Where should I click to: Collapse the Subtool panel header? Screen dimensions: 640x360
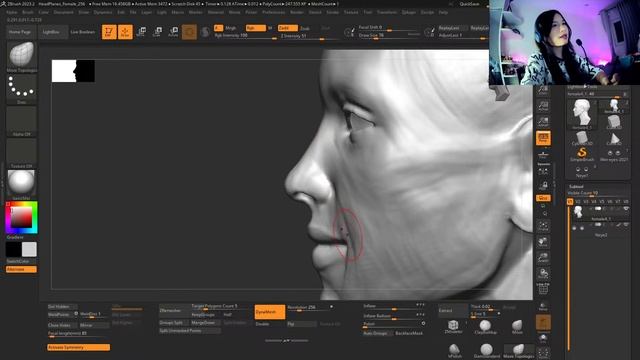(x=576, y=187)
